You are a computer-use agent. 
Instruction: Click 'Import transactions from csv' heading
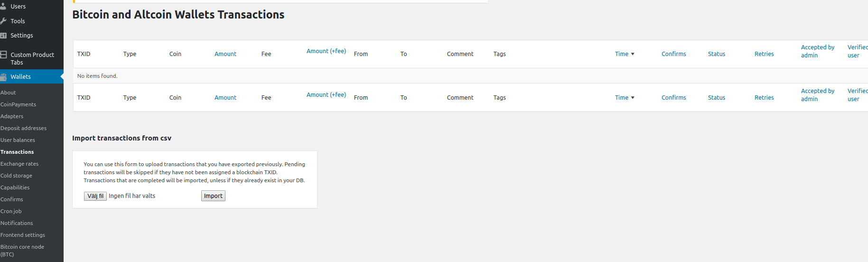121,138
